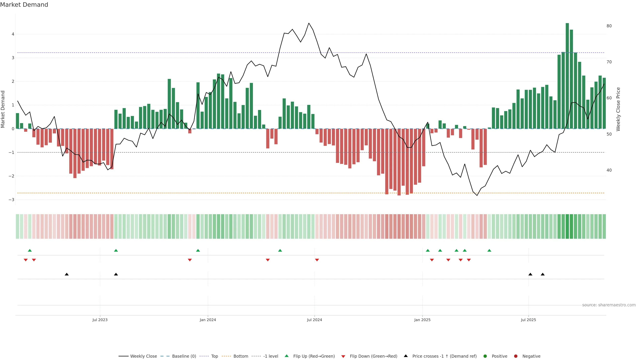Click the Jan 2024 x-axis label
This screenshot has height=362, width=644.
coord(208,320)
